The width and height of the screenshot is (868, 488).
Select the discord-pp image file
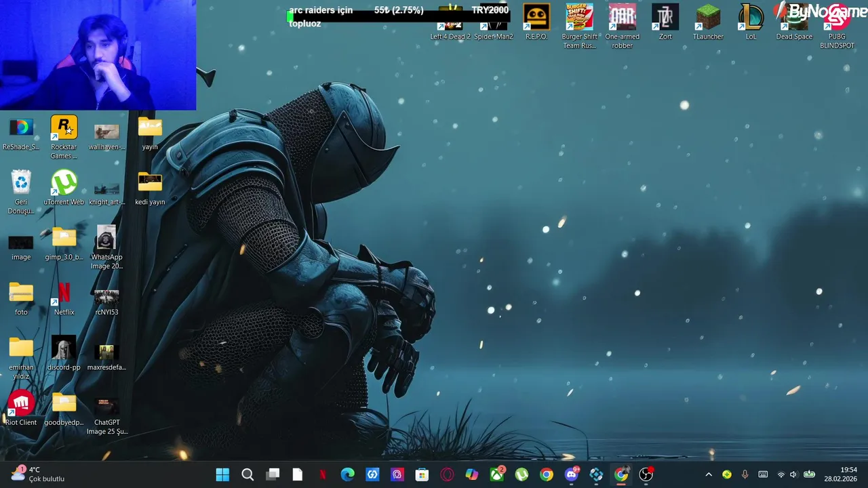pos(64,353)
